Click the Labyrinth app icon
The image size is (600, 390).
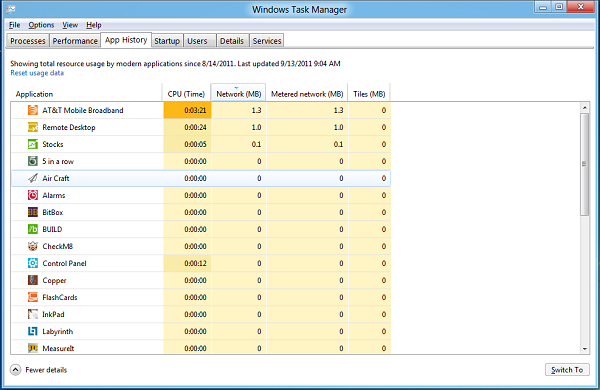(x=33, y=331)
